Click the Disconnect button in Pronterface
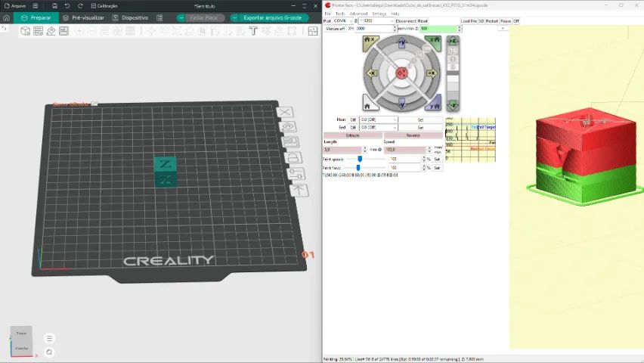Viewport: 644px width, 363px height. [406, 21]
